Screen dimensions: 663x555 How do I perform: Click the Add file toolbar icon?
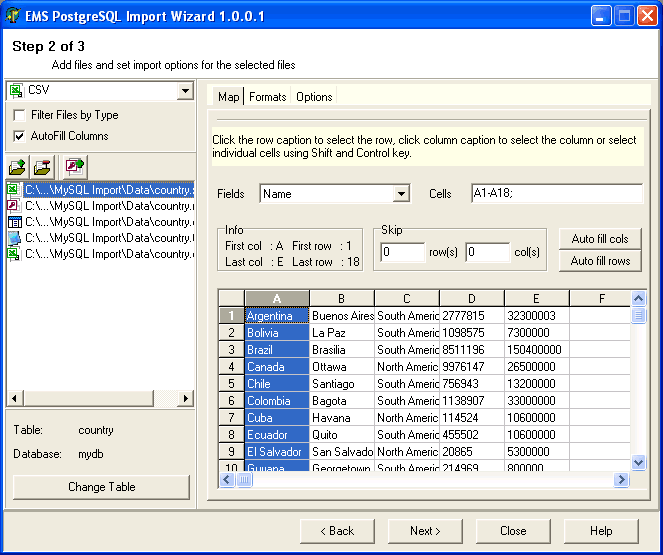pyautogui.click(x=18, y=167)
